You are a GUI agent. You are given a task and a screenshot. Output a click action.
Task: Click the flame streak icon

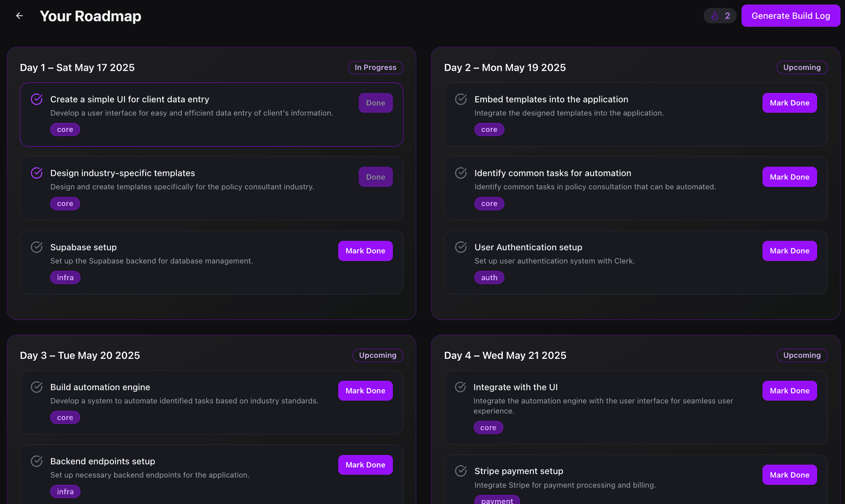point(715,16)
